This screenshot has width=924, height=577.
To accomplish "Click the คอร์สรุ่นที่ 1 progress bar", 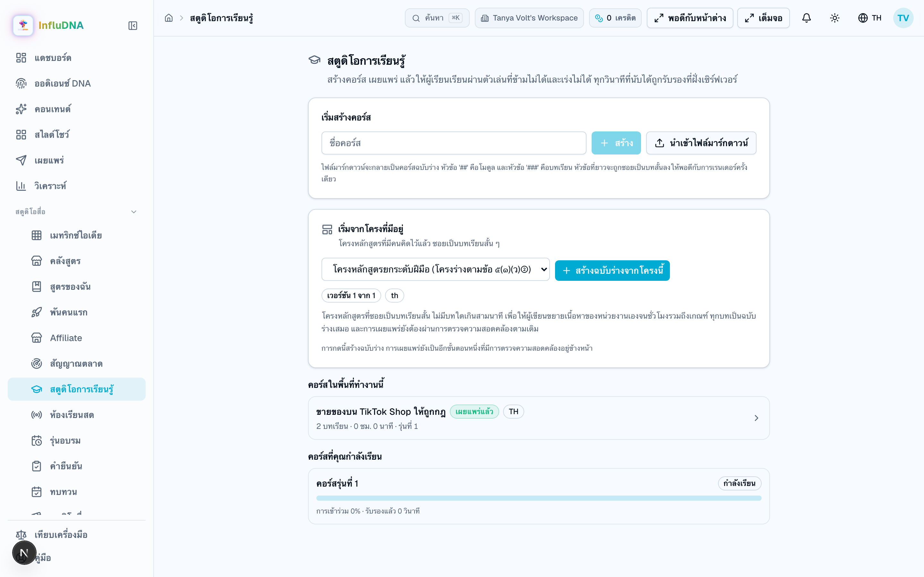I will [539, 498].
